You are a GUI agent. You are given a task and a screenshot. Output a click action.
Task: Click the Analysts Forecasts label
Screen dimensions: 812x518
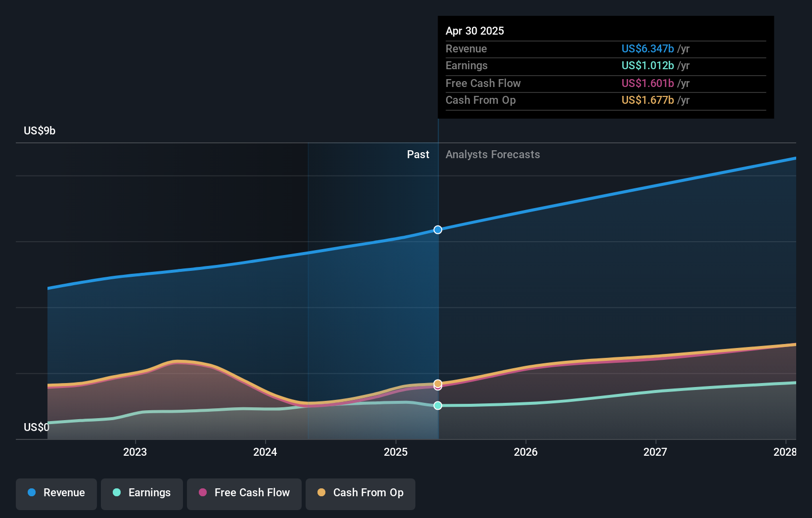click(493, 154)
